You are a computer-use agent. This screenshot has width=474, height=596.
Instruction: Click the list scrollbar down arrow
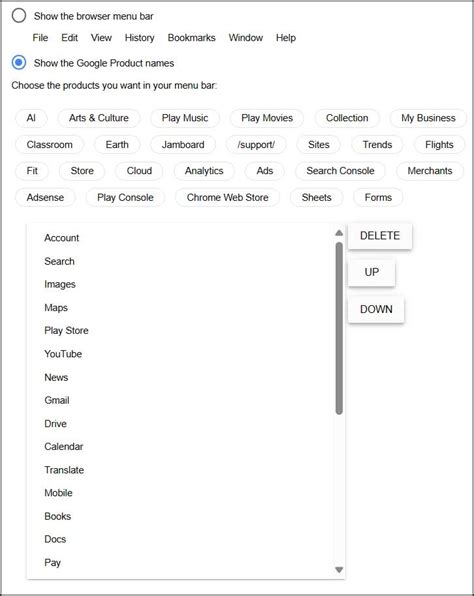[x=339, y=569]
